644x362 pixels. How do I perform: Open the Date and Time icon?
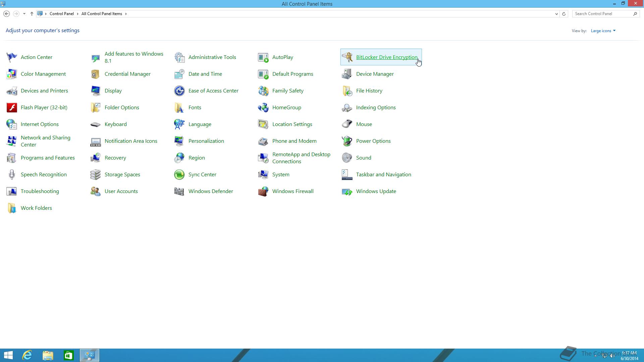179,74
